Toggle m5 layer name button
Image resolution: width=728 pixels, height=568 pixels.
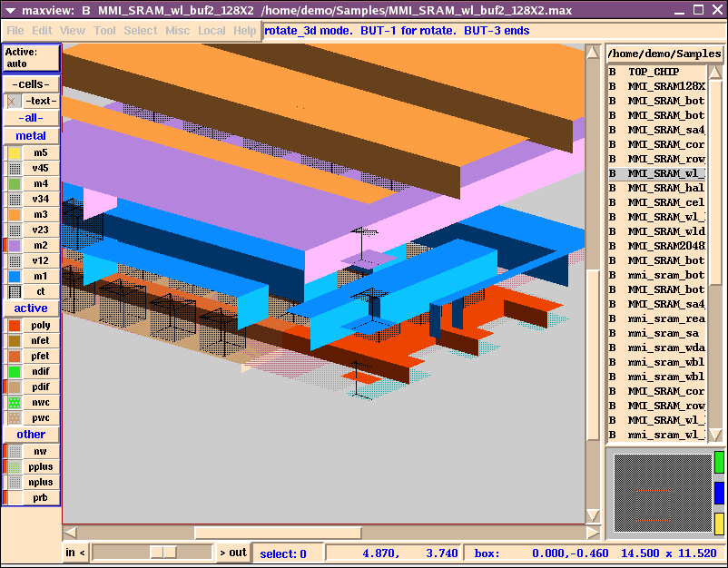pos(40,153)
